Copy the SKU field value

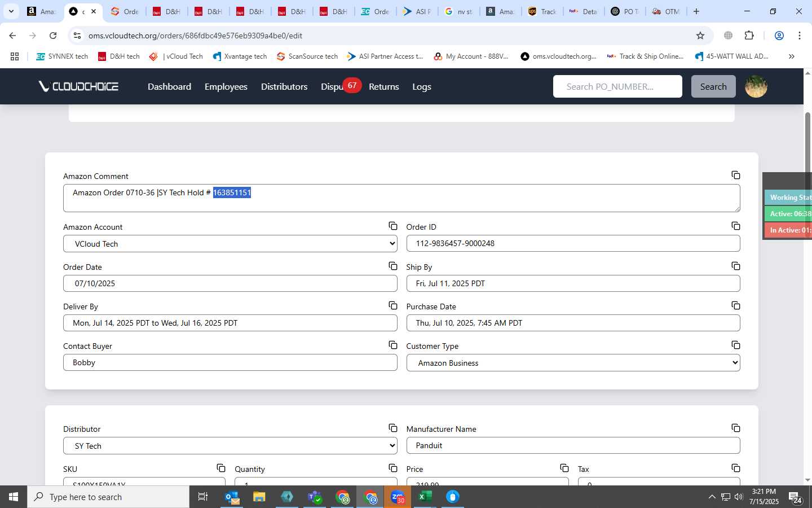[221, 468]
